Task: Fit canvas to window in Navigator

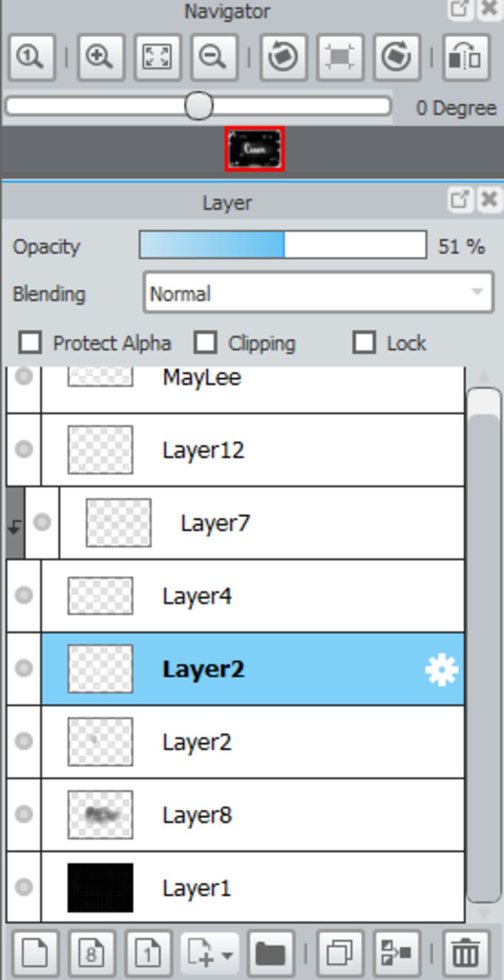Action: coord(157,57)
